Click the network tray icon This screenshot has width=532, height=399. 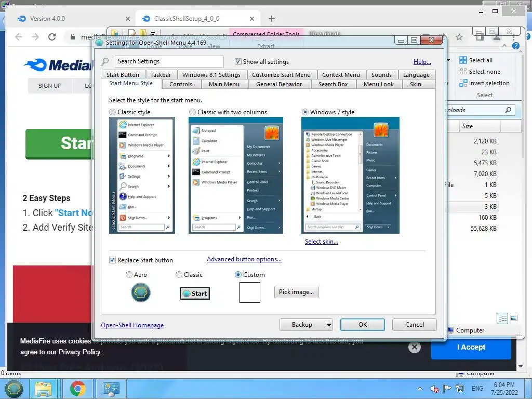[460, 389]
